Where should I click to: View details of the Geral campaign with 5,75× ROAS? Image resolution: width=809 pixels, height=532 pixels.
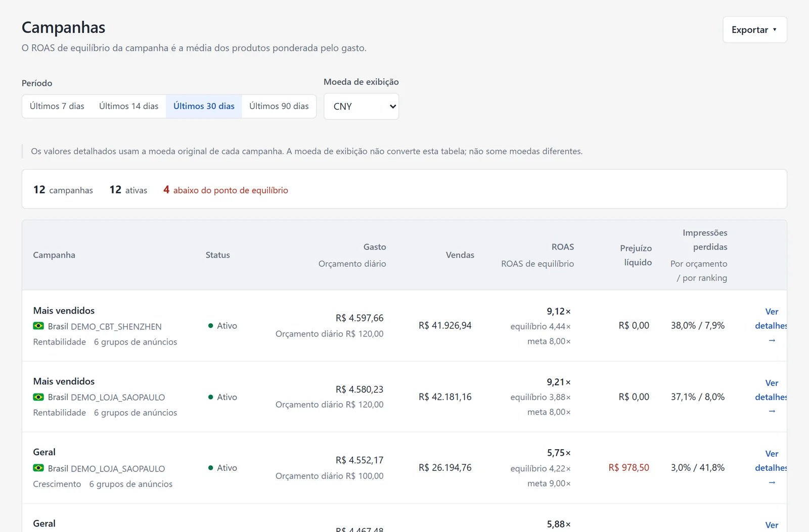[x=772, y=468]
